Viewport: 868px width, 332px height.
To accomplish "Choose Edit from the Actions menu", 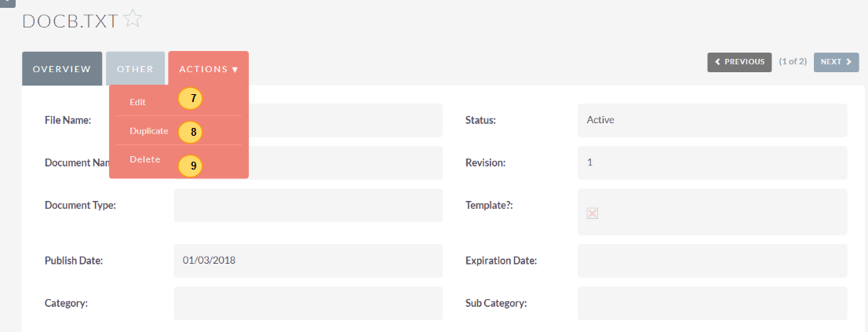I will click(x=137, y=102).
